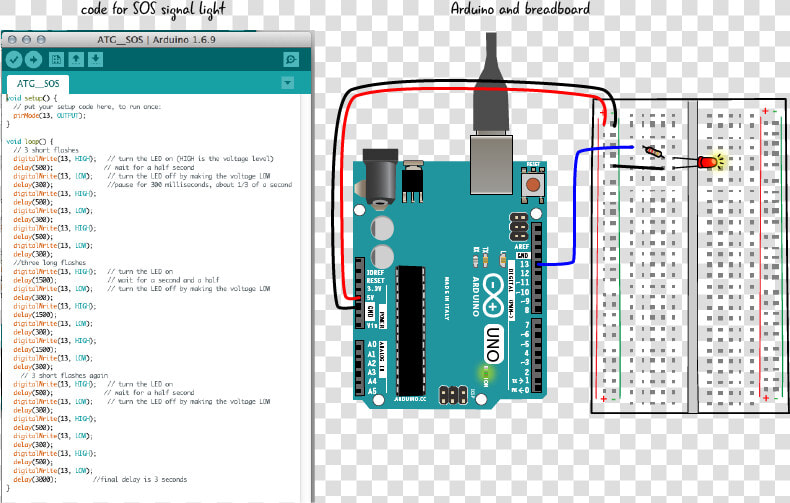The height and width of the screenshot is (503, 790).
Task: Click the black power jack on Arduino
Action: (380, 176)
